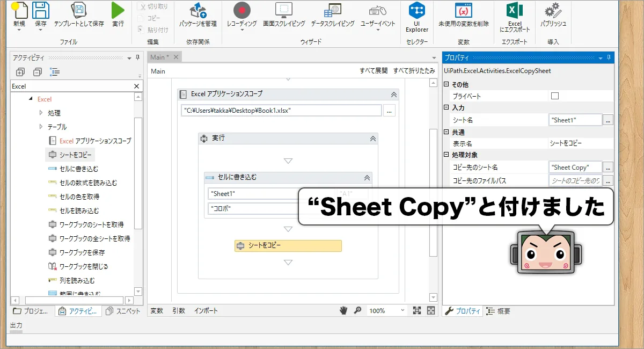Screen dimensions: 644x349
Task: Export to Excel with Excelにエクスポート
Action: point(515,10)
